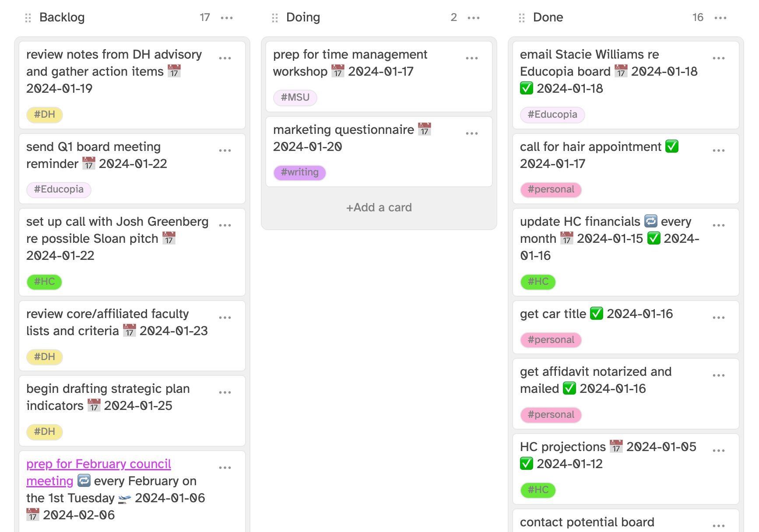
Task: Toggle the done checkmark on the email Stacie Williams card
Action: 527,88
